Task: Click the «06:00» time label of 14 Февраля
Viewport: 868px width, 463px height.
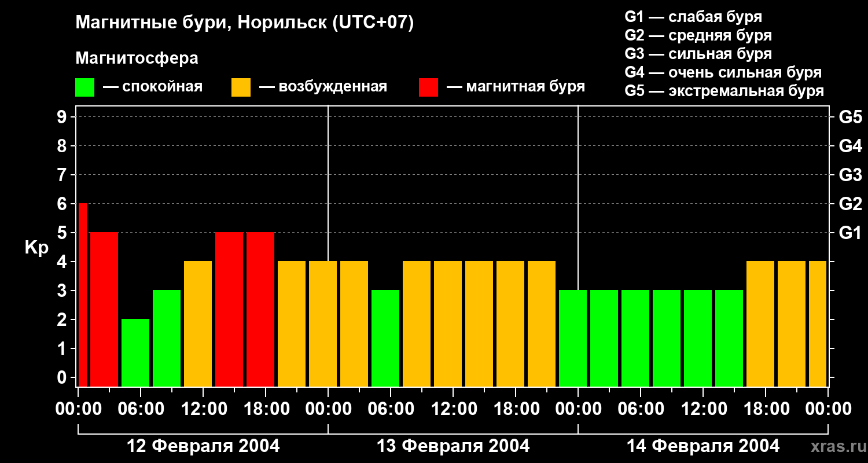Action: pos(641,409)
